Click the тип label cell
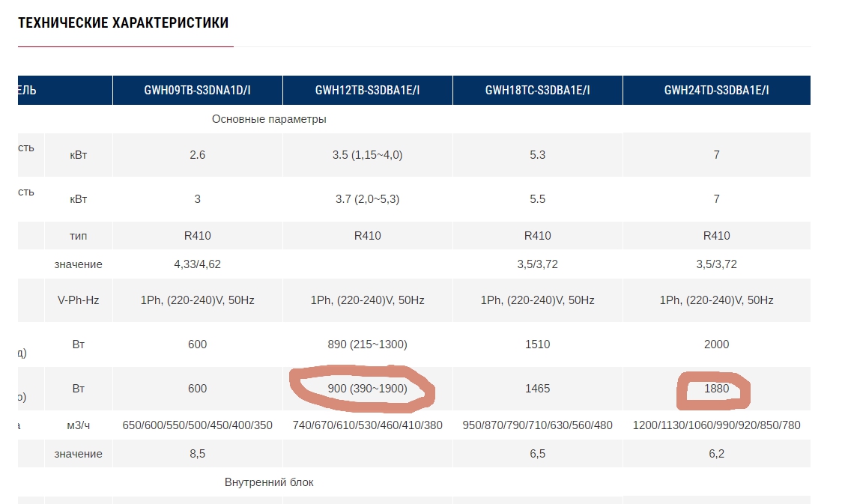Image resolution: width=848 pixels, height=504 pixels. click(x=79, y=236)
